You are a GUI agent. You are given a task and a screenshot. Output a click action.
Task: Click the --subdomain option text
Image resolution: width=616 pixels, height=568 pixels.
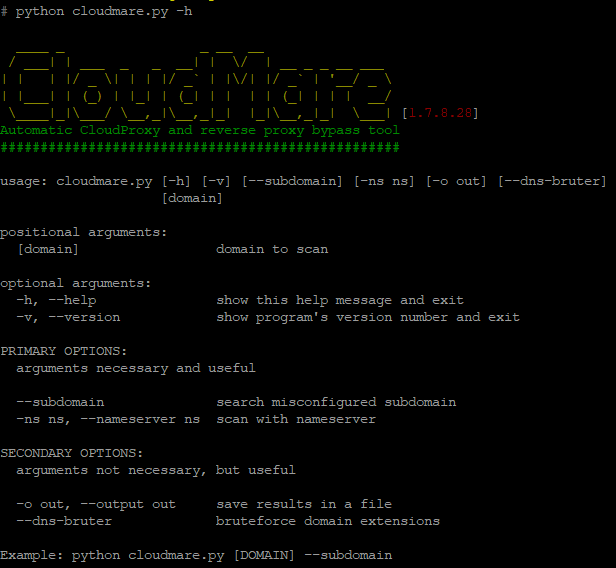click(60, 402)
